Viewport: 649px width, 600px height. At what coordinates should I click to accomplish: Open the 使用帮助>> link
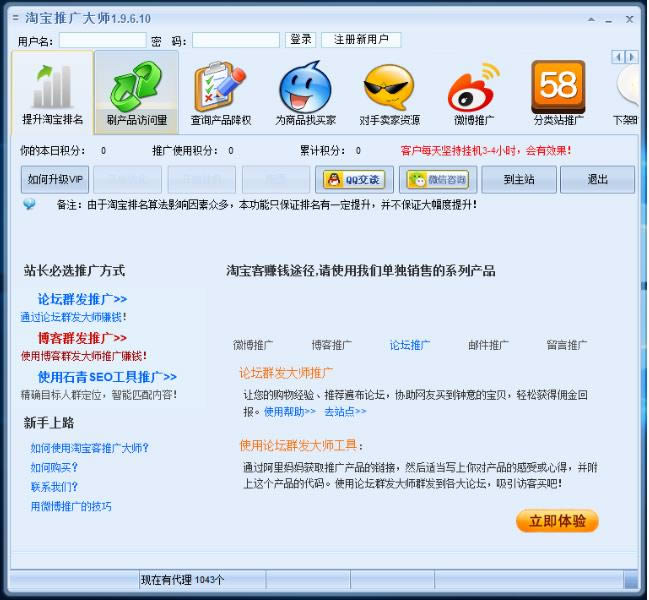(290, 411)
